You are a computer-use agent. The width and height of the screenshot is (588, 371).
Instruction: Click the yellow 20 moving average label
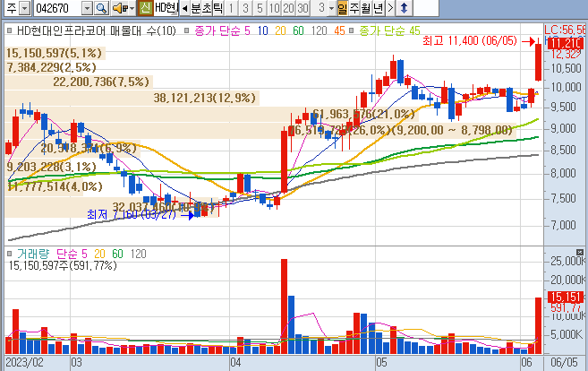pyautogui.click(x=280, y=30)
